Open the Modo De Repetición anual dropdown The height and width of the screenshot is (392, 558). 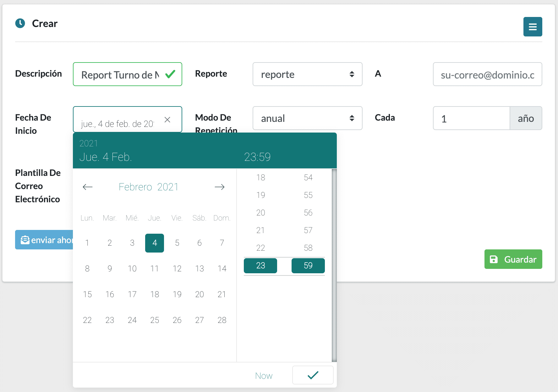pos(307,118)
